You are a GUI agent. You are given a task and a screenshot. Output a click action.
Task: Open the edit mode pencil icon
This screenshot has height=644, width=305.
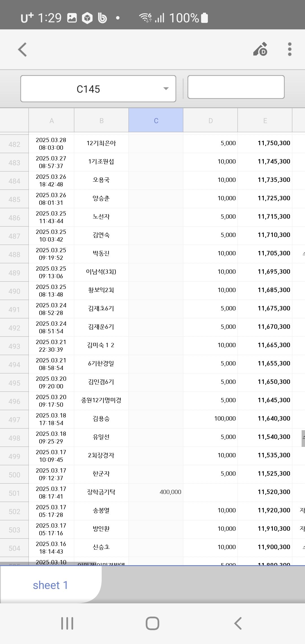[x=260, y=49]
